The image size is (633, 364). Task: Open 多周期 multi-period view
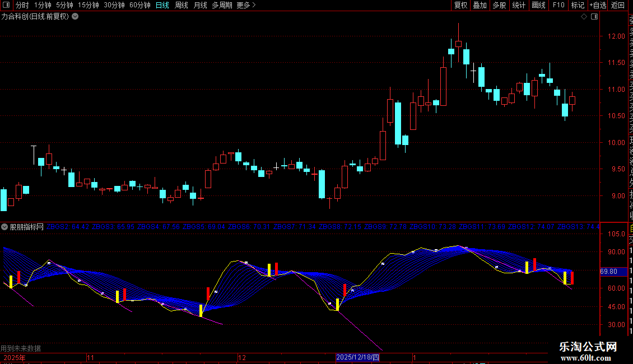(222, 5)
